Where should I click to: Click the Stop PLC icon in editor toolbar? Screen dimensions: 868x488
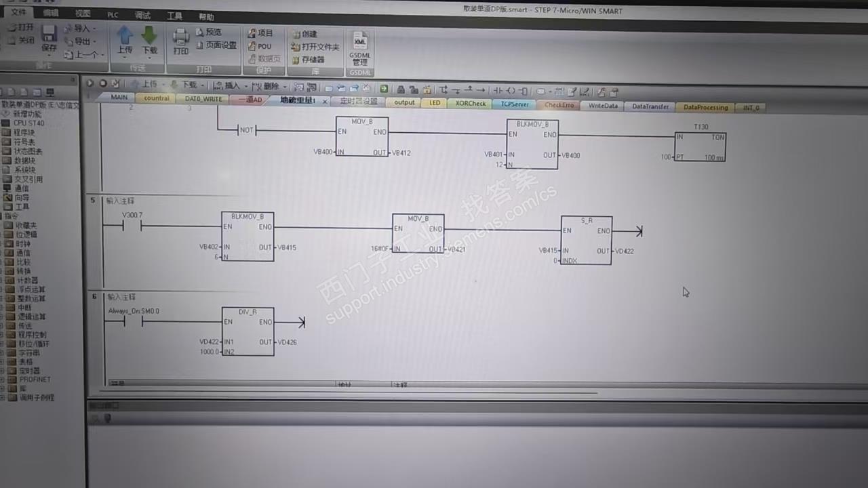point(103,83)
